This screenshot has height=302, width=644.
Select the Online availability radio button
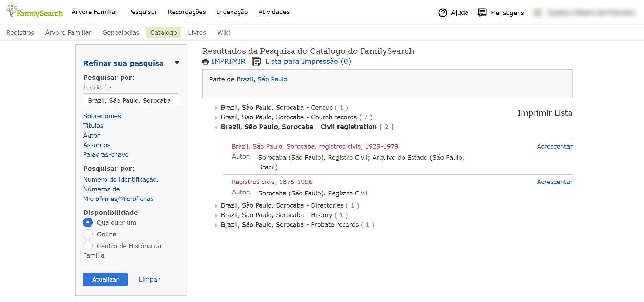point(88,234)
